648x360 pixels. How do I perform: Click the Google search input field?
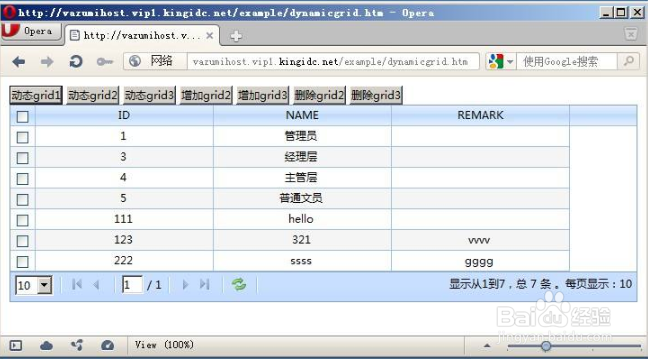point(567,62)
